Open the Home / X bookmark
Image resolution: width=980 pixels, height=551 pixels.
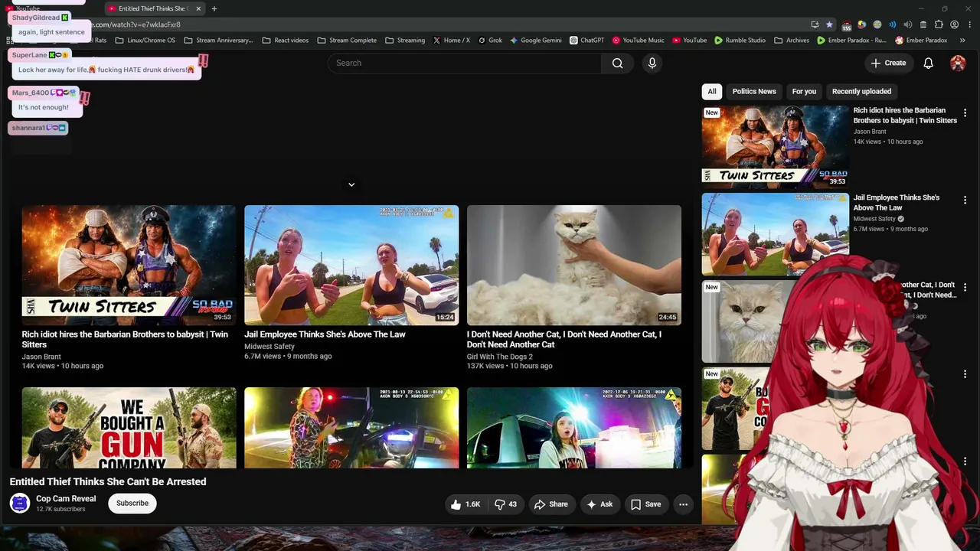point(452,40)
